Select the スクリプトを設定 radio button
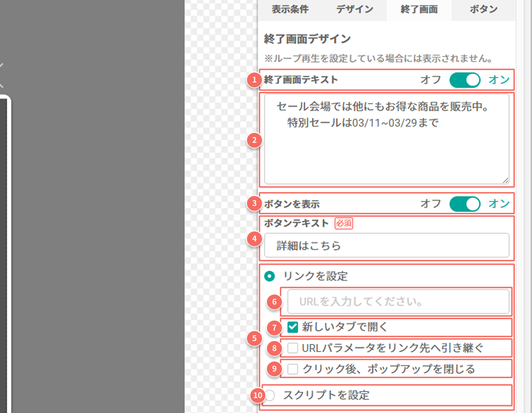The width and height of the screenshot is (532, 413). (x=270, y=395)
